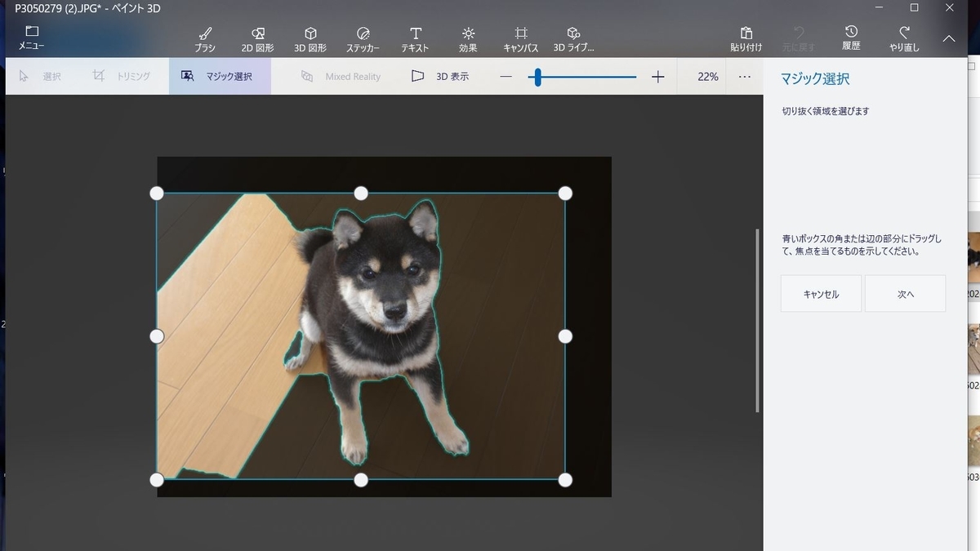
Task: Open the 履歴 history panel
Action: (851, 39)
